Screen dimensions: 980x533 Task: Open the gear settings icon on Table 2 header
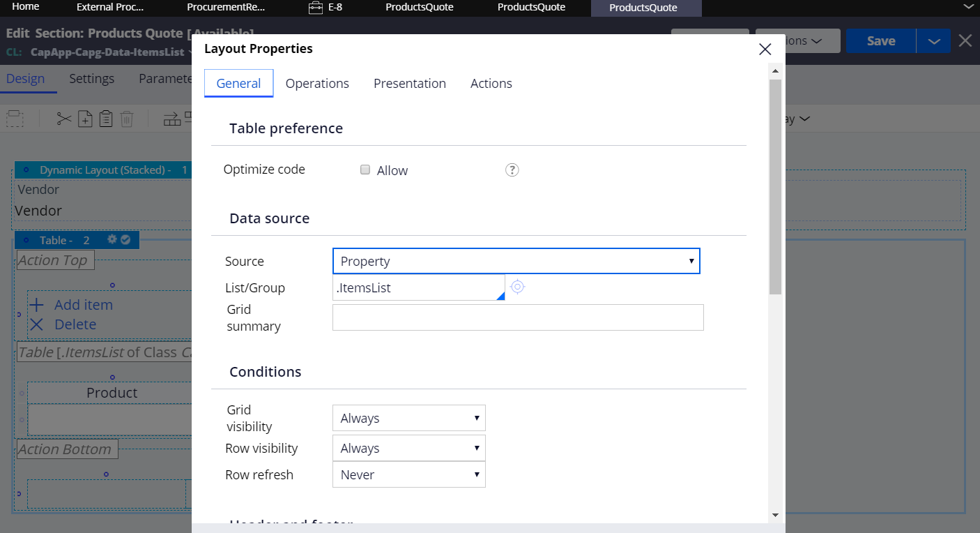[112, 239]
